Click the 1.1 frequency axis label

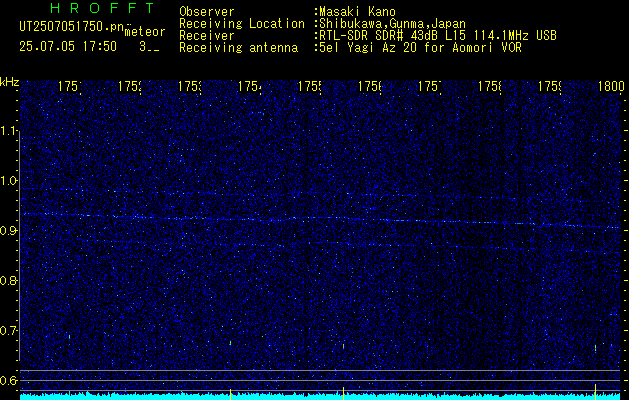(x=10, y=131)
